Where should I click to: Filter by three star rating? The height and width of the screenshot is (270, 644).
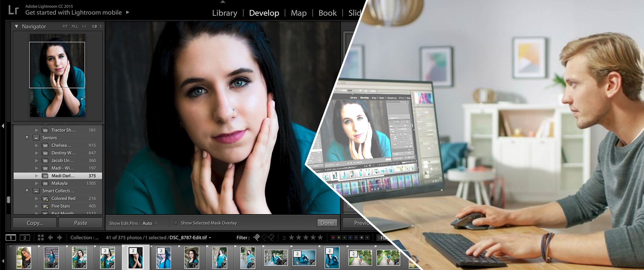[306, 237]
